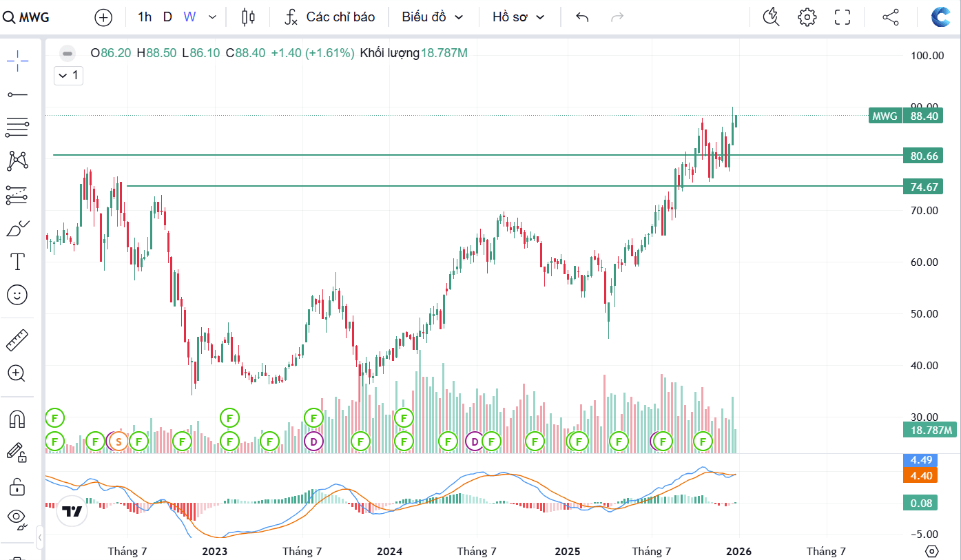Select the brush drawing tool
Image resolution: width=961 pixels, height=560 pixels.
click(x=17, y=228)
